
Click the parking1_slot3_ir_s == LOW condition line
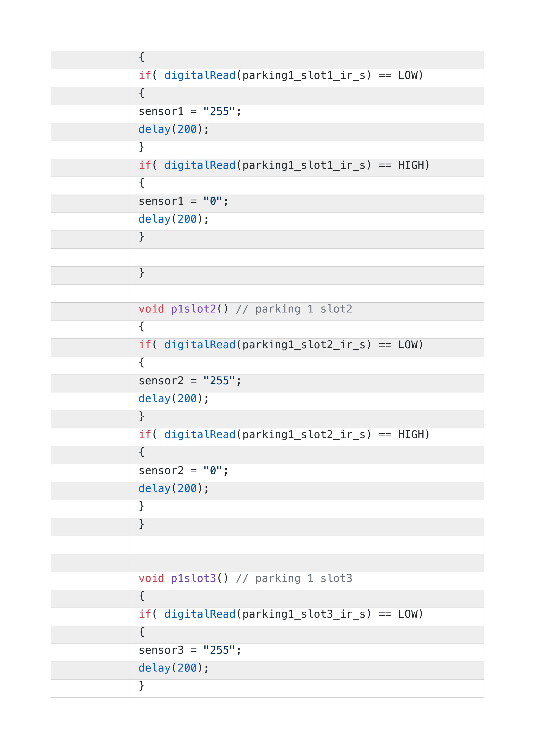(x=281, y=614)
